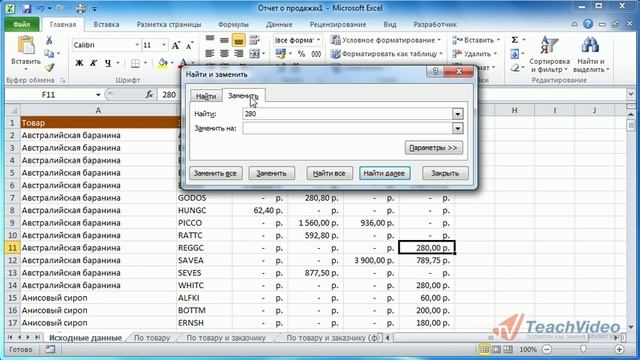The height and width of the screenshot is (360, 640).
Task: Open the Файл tab
Action: point(22,24)
